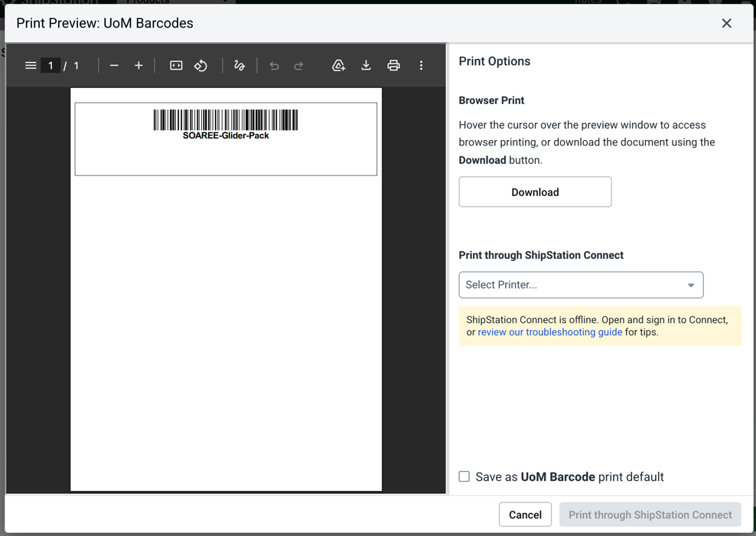Viewport: 756px width, 536px height.
Task: Check Save as UoM Barcode print default
Action: 464,477
